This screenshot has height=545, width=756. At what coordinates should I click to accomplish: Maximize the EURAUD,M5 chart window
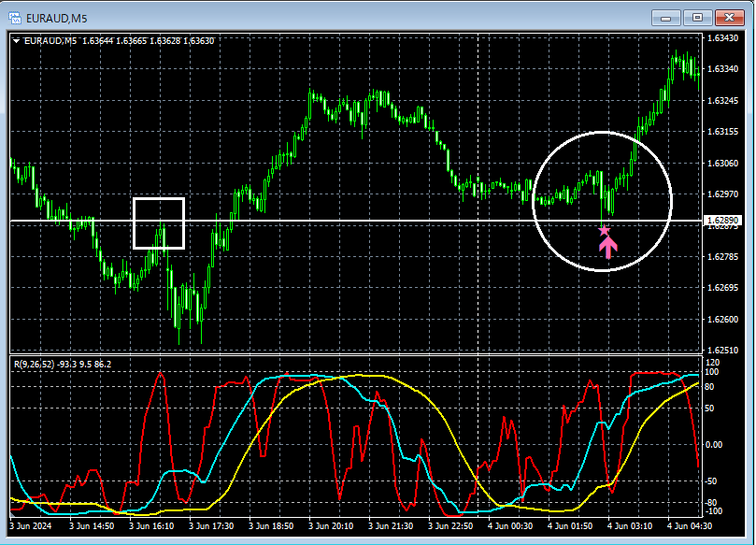697,18
